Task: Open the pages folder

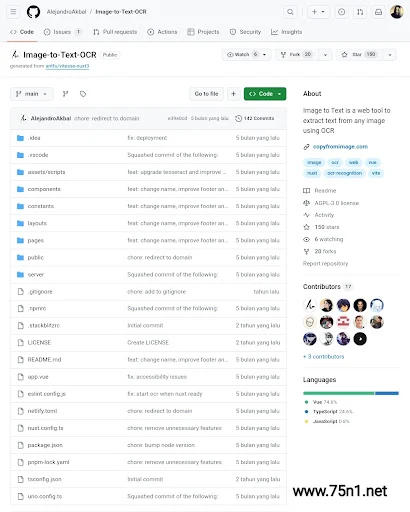Action: pos(36,240)
